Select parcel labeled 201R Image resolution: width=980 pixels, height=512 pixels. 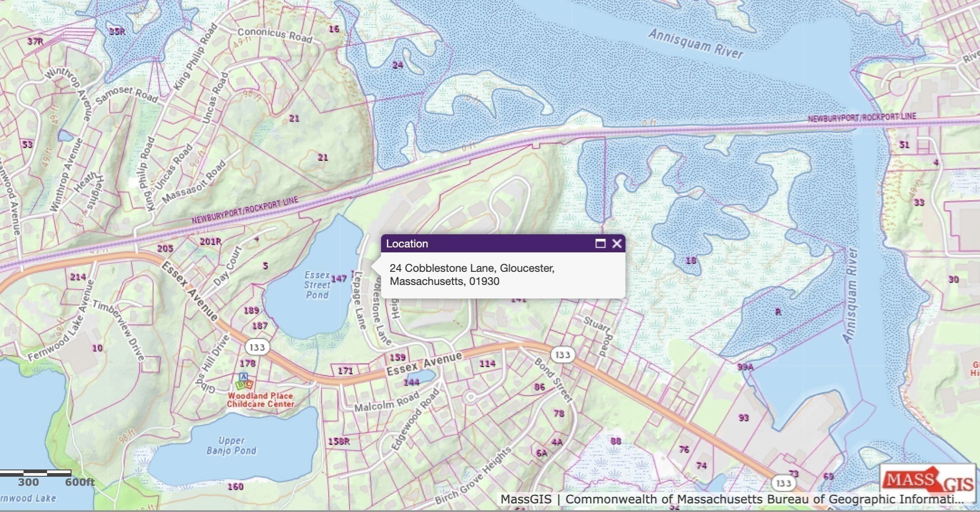[x=210, y=242]
